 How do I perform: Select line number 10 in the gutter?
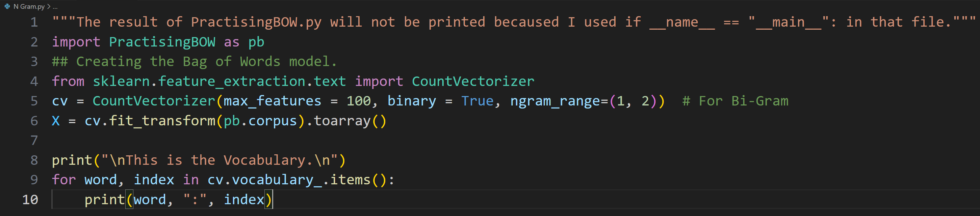point(30,200)
